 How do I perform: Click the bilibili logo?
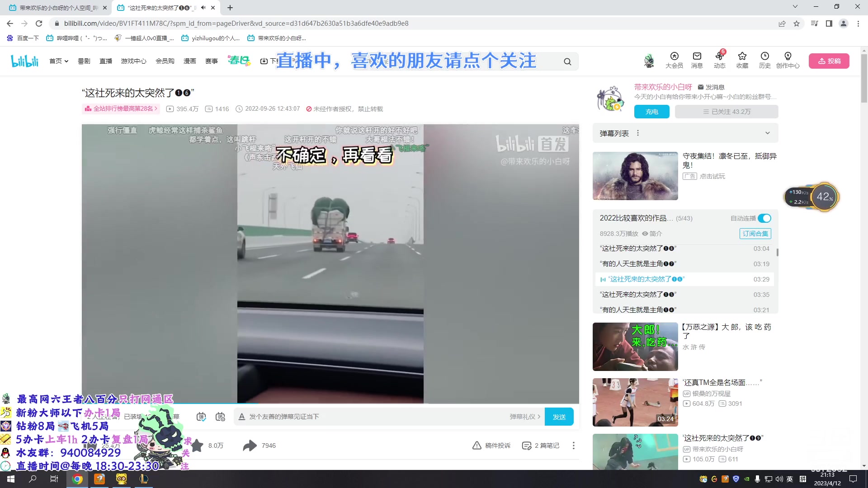pyautogui.click(x=24, y=61)
